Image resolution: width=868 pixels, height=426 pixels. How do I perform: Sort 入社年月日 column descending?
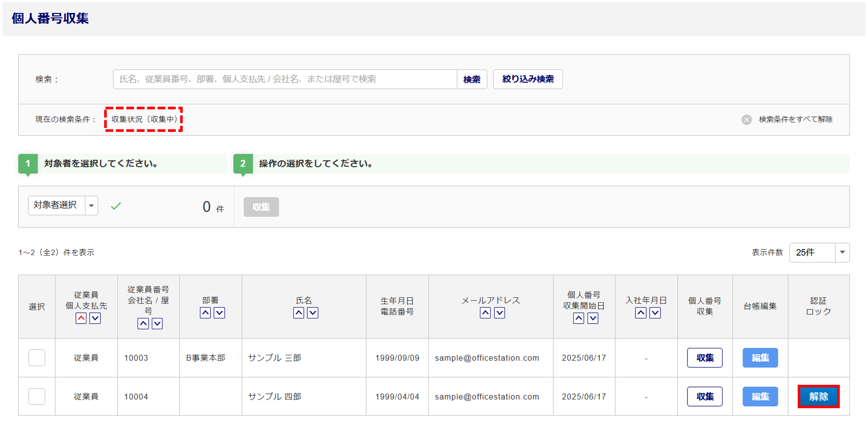(655, 313)
